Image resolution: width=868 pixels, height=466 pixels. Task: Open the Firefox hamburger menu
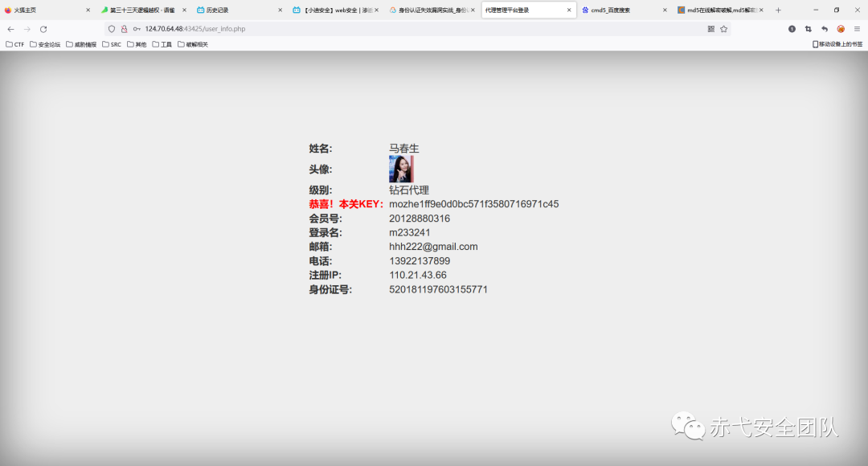click(x=857, y=29)
